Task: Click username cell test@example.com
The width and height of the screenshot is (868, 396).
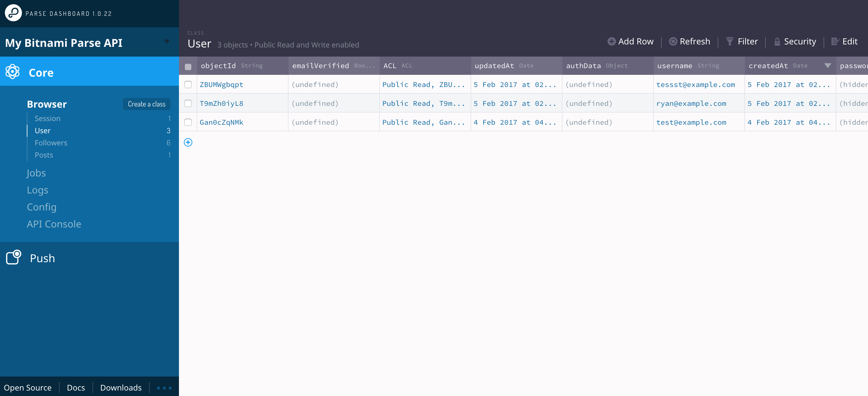Action: click(x=699, y=122)
